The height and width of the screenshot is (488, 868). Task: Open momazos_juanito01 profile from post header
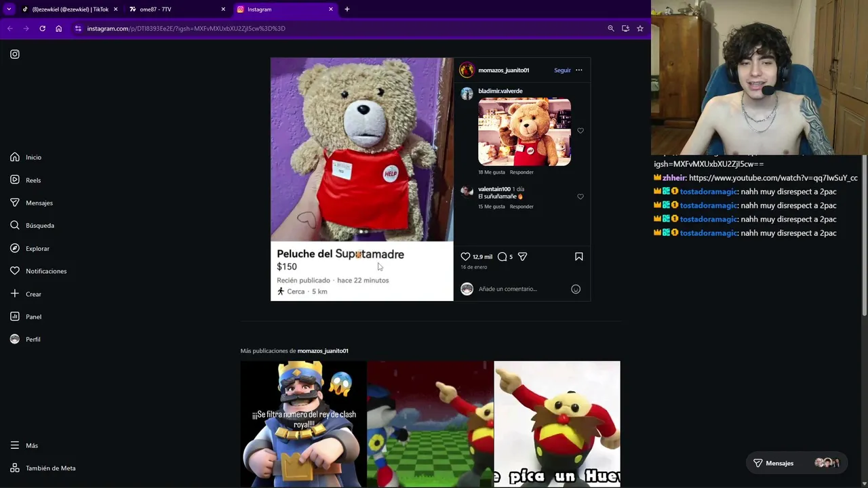tap(503, 70)
